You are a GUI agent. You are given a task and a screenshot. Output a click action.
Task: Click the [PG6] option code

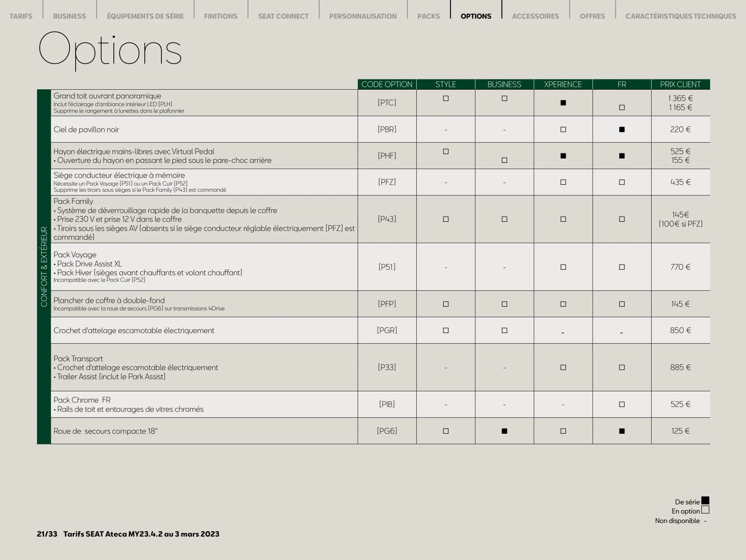pyautogui.click(x=387, y=431)
